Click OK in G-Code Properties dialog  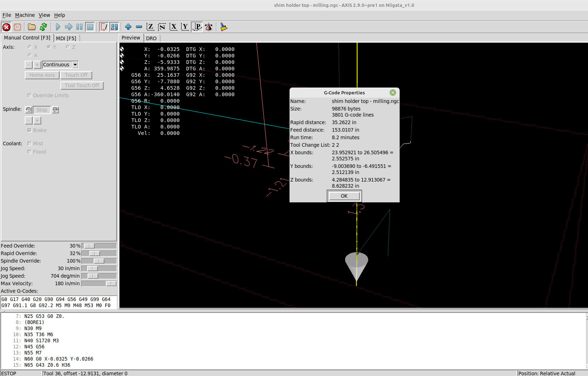point(344,196)
